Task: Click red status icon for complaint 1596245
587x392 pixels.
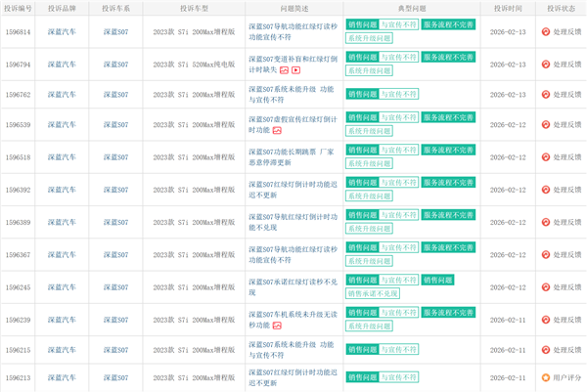Action: (x=545, y=288)
